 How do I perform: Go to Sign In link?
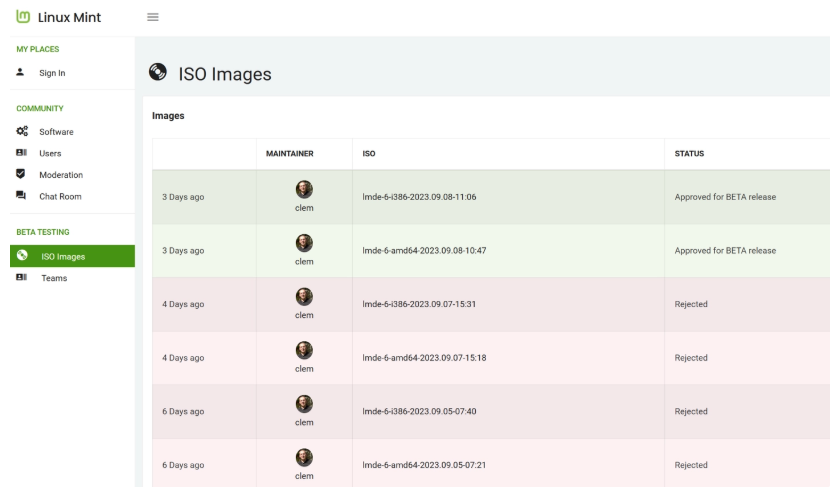coord(52,73)
